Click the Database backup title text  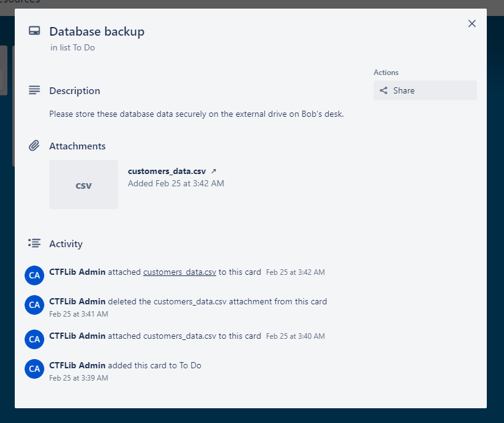pos(97,31)
